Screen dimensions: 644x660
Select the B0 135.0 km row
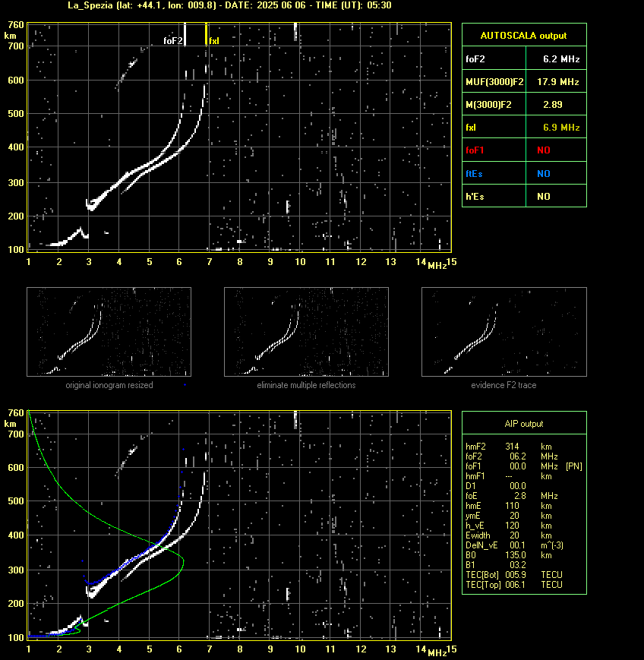tap(509, 555)
